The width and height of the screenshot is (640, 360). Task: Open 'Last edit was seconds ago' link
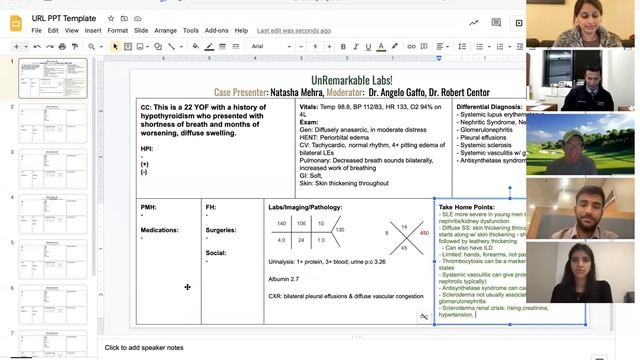[x=294, y=31]
